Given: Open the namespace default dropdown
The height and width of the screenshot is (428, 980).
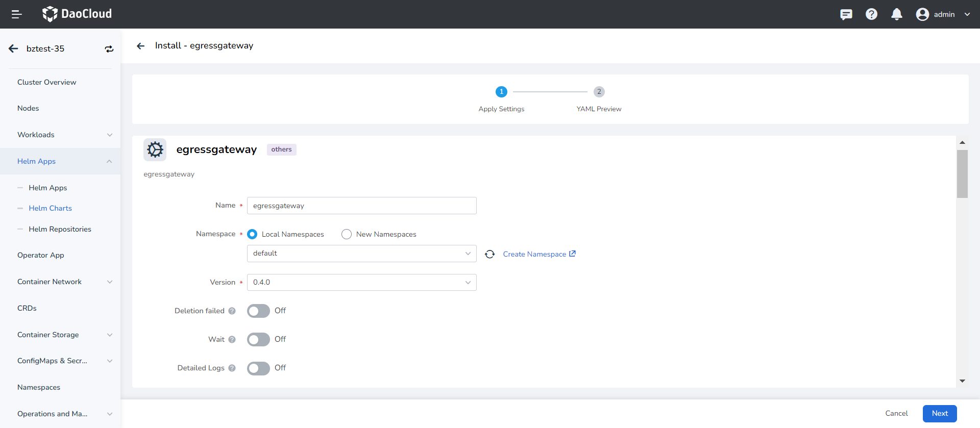Looking at the screenshot, I should (x=361, y=254).
